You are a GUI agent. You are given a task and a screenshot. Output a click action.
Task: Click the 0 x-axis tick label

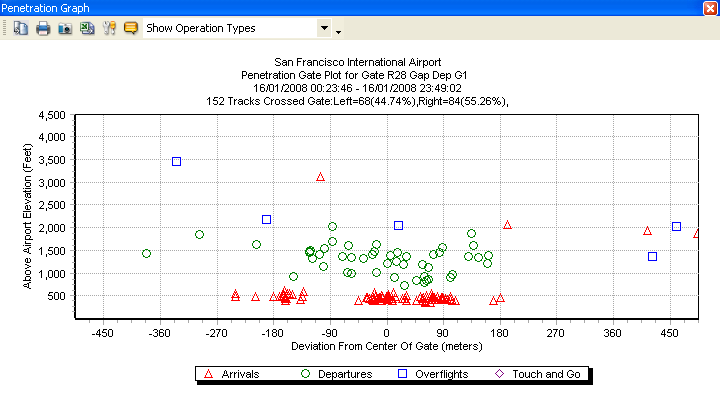click(387, 333)
